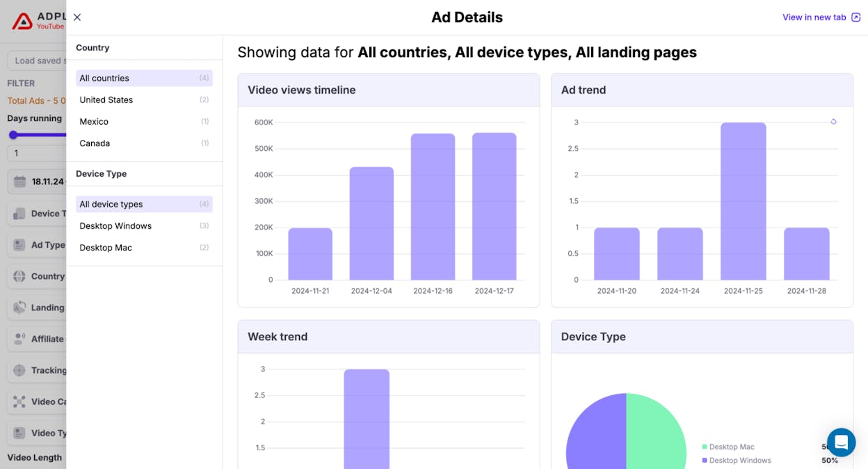
Task: Click the Device Type chart heading
Action: tap(593, 336)
